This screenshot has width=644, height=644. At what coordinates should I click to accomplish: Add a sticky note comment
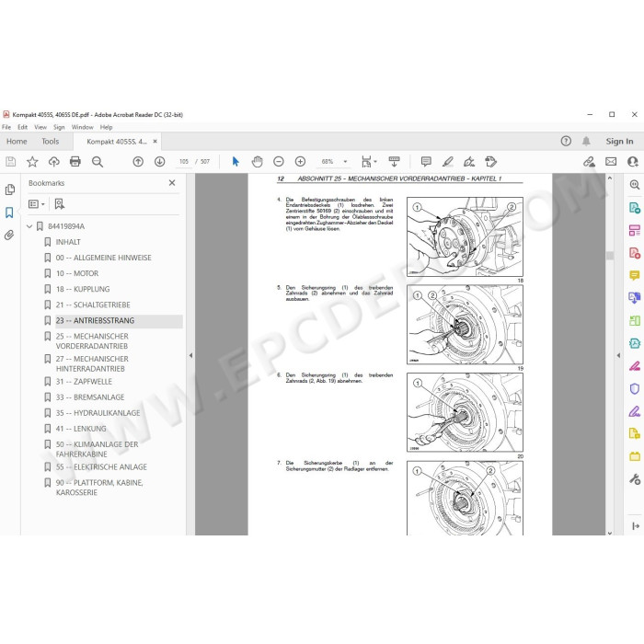point(426,161)
